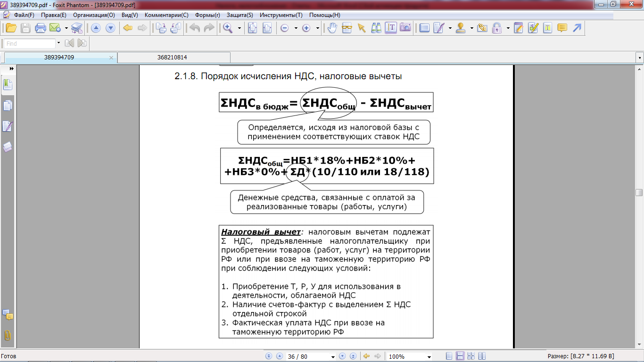Switch to the 368210814 document tab
The image size is (644, 362).
[x=173, y=58]
